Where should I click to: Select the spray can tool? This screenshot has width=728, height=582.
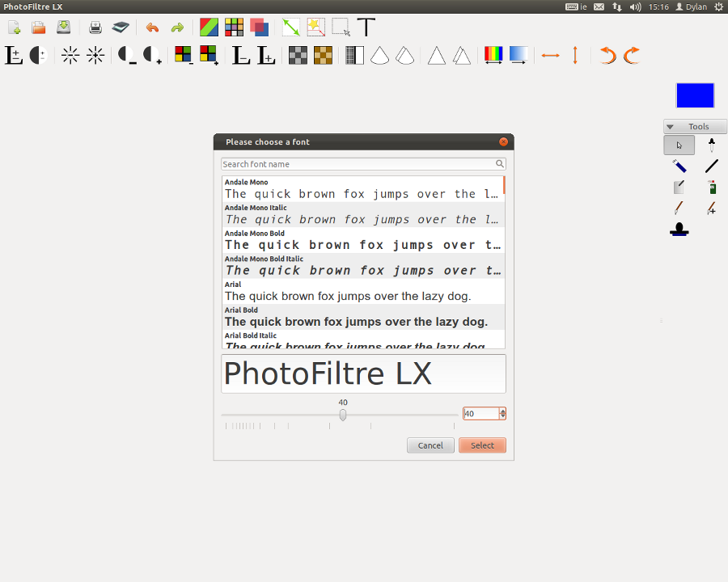coord(711,187)
